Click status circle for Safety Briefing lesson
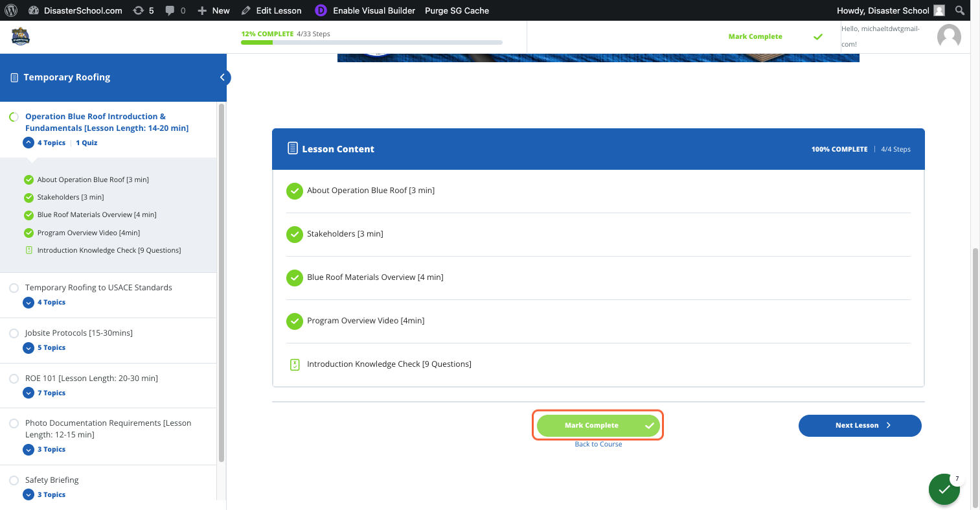Screen dimensions: 980x510 pos(14,480)
